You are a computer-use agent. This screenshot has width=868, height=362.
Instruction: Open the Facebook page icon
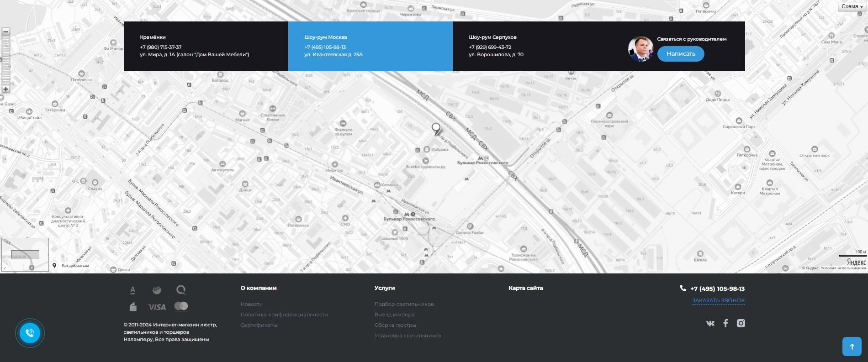coord(725,323)
